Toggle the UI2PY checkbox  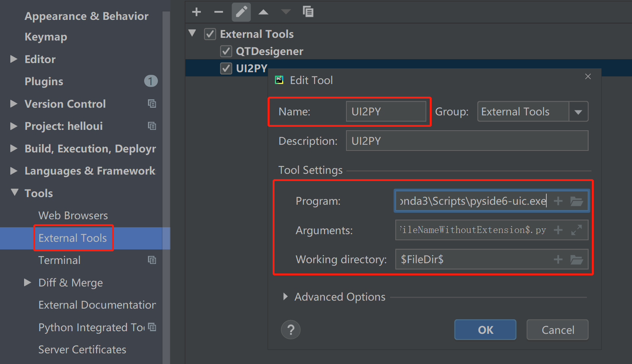(x=226, y=68)
